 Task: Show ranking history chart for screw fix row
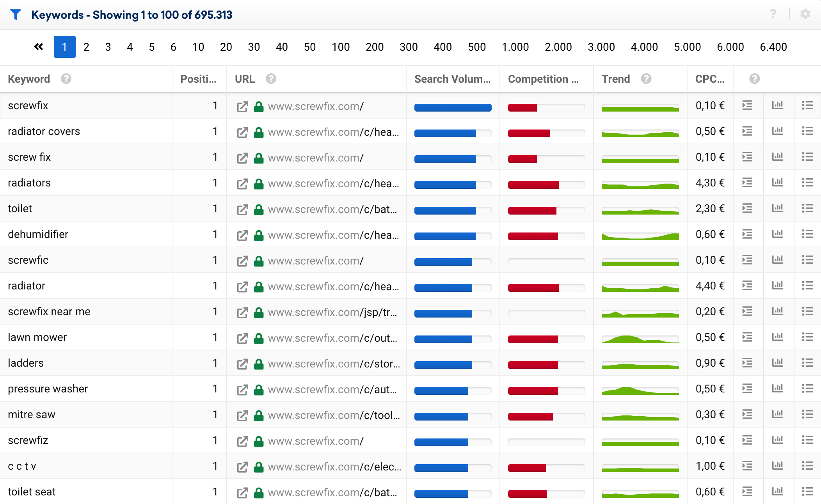coord(778,157)
